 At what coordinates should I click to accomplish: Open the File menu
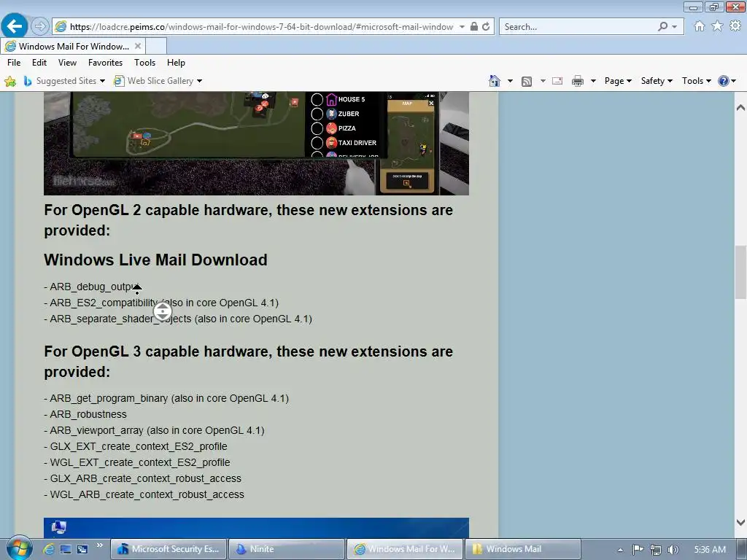point(14,63)
